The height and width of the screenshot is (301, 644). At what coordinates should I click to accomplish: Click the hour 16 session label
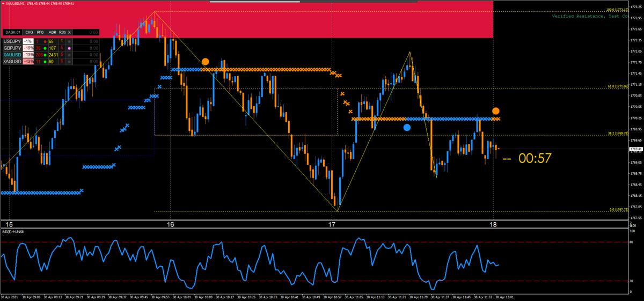pos(171,224)
